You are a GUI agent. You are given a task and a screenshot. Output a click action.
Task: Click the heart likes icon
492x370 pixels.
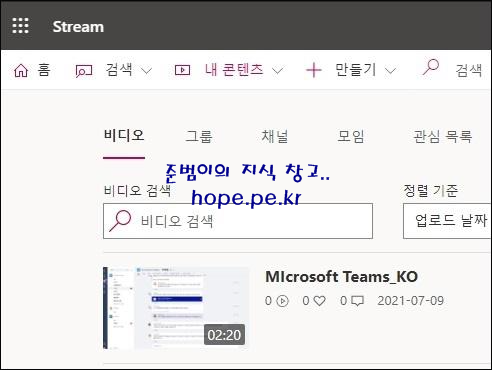[319, 301]
